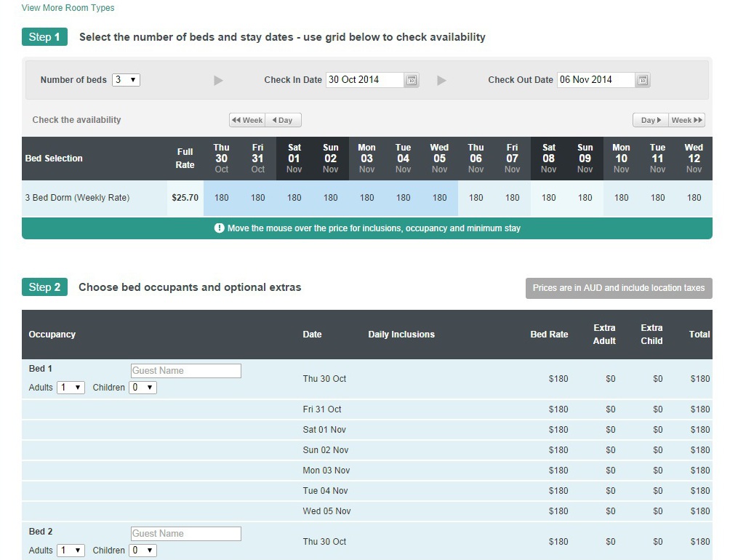The height and width of the screenshot is (560, 730).
Task: Click Bed 2 Guest Name field
Action: pyautogui.click(x=185, y=534)
